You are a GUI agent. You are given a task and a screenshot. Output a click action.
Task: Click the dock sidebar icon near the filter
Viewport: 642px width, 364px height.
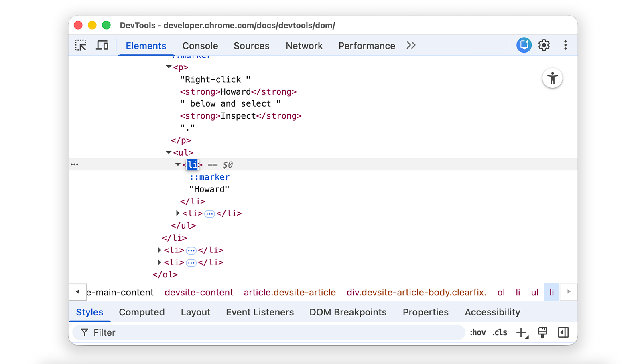point(563,332)
